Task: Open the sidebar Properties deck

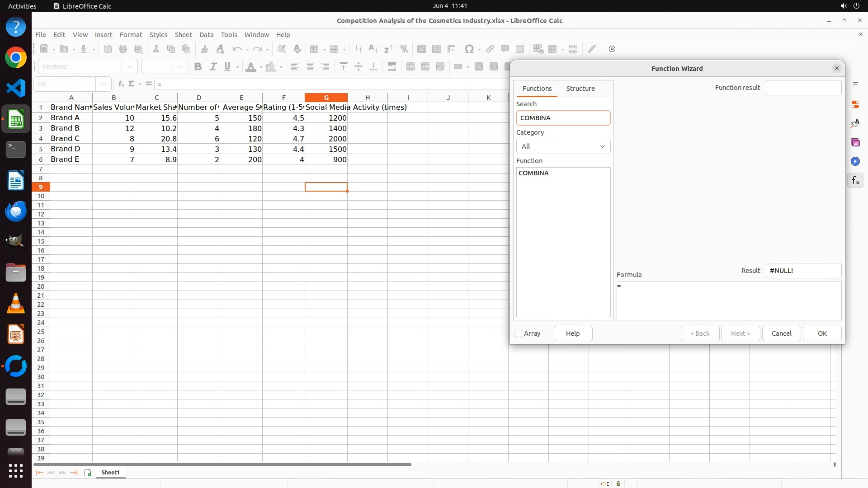Action: pyautogui.click(x=855, y=104)
